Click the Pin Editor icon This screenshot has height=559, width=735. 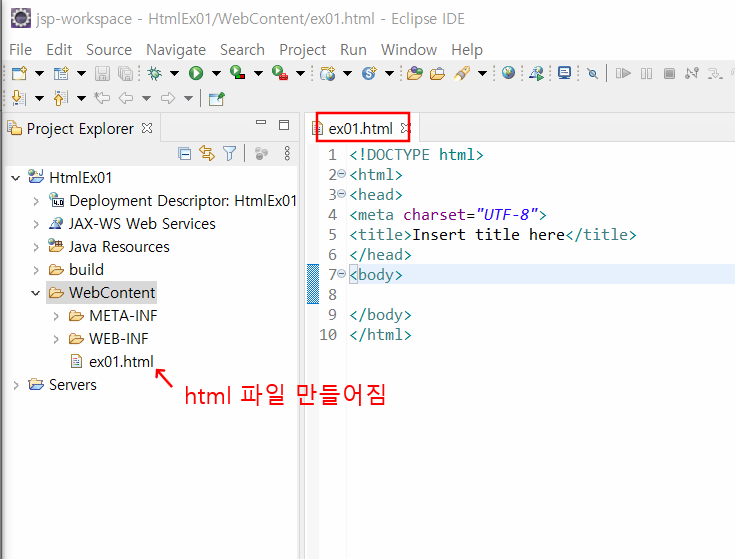click(x=217, y=98)
